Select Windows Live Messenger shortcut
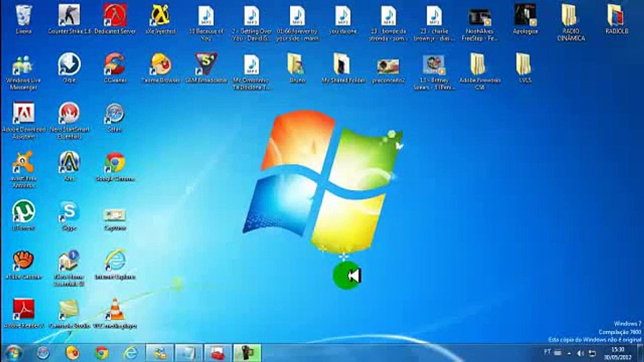 tap(23, 72)
